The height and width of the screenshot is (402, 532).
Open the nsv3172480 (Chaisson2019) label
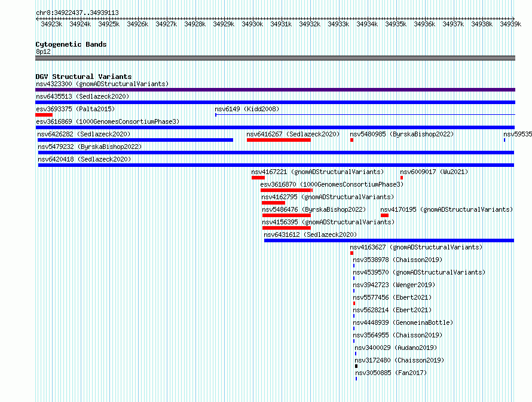coord(399,360)
